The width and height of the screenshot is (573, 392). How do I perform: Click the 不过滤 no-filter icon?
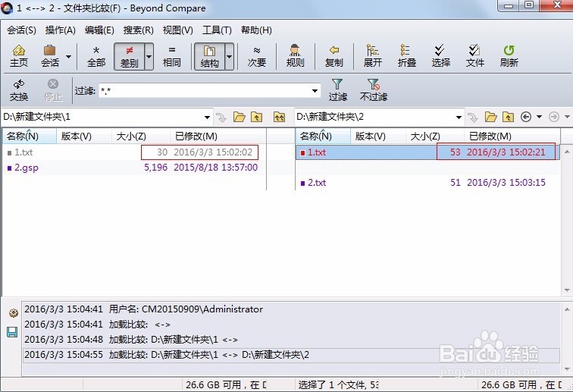coord(374,90)
